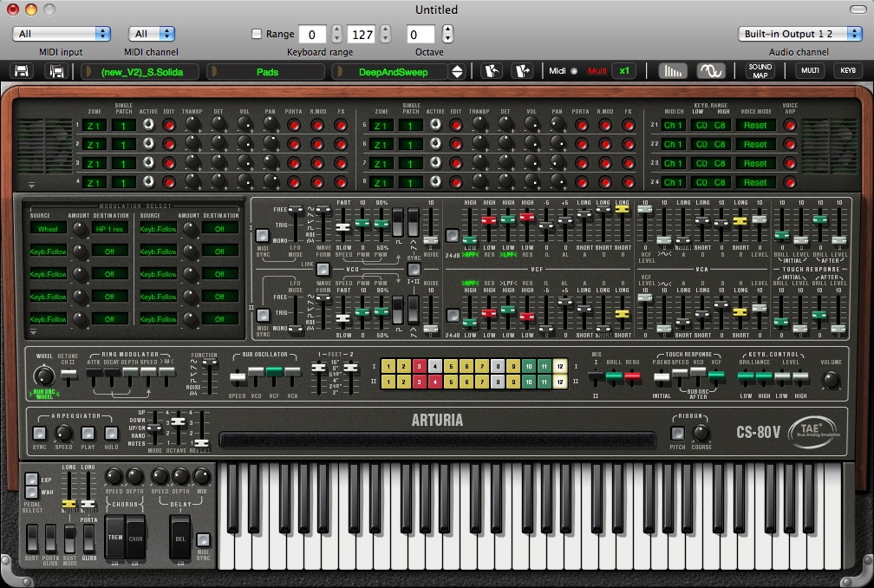
Task: Adjust the arpeggiator Speed knob
Action: [63, 433]
